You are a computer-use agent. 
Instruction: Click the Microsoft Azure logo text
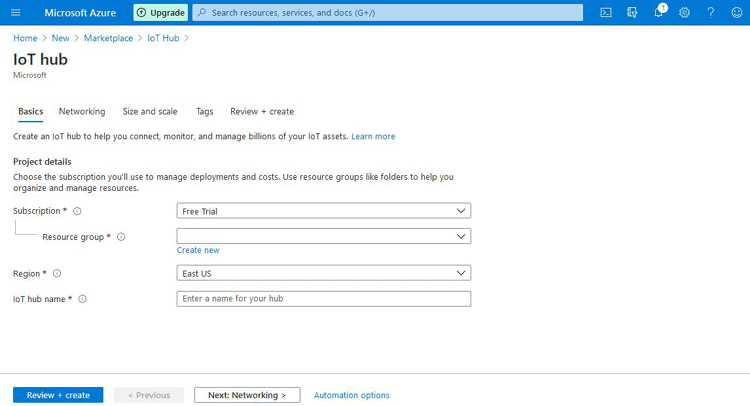(80, 13)
